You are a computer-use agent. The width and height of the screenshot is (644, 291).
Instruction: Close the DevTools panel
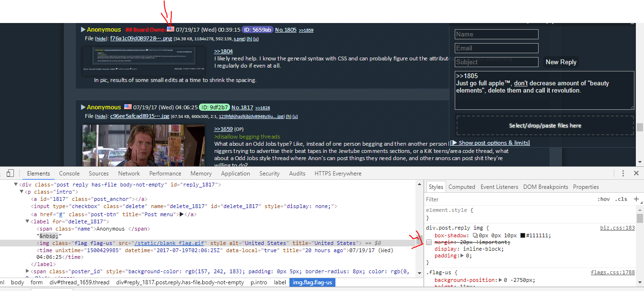coord(636,173)
